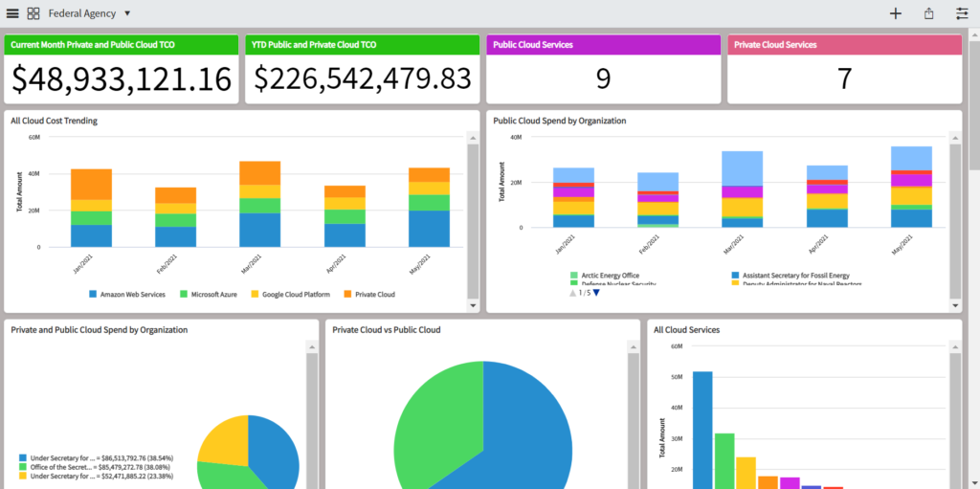
Task: Click the $48,933,121.16 value
Action: point(122,78)
